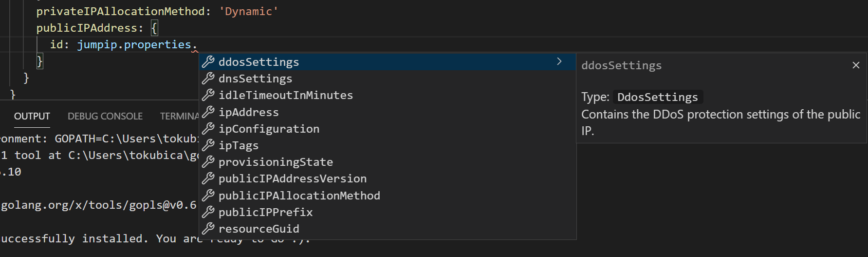The height and width of the screenshot is (257, 868).
Task: Switch to the OUTPUT panel tab
Action: point(32,116)
